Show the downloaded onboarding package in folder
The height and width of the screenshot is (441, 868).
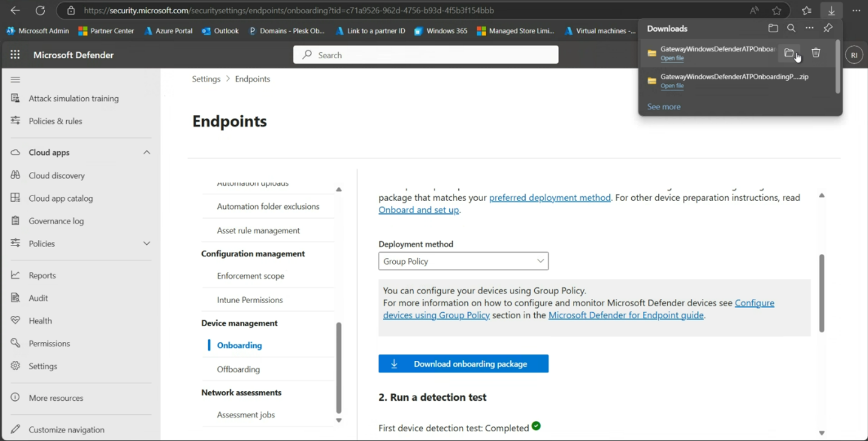[x=789, y=53]
